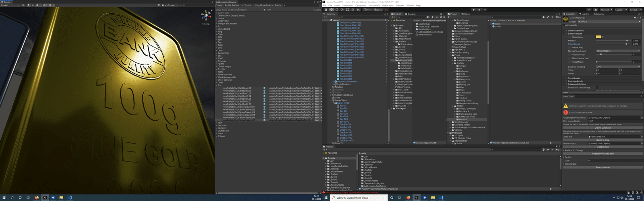Screen dimensions: 644x201
Task: Open the Component menu
Action: (361, 5)
